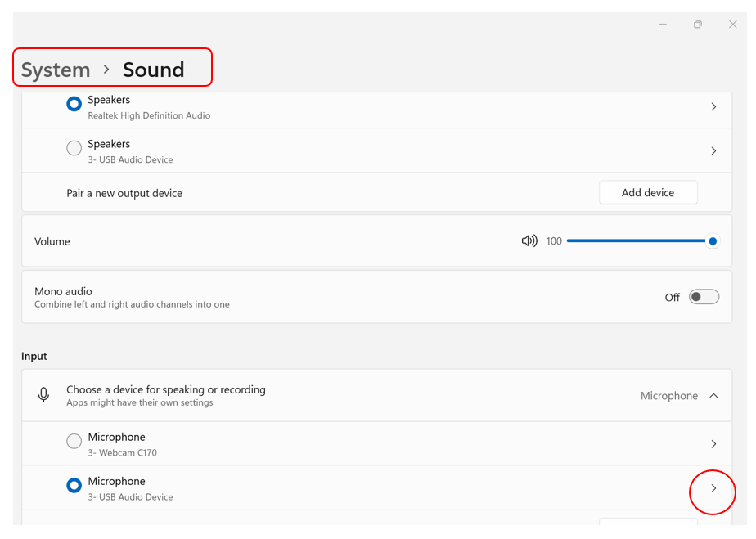Click Add device button for output
The image size is (756, 539).
point(648,193)
